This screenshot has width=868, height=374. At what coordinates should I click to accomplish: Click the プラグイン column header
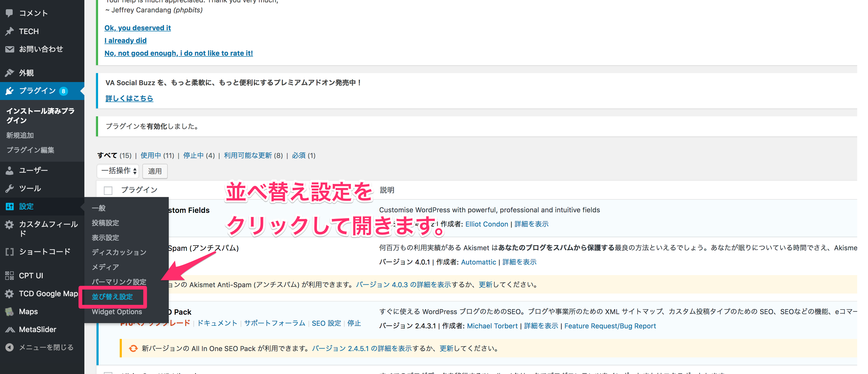pyautogui.click(x=139, y=190)
